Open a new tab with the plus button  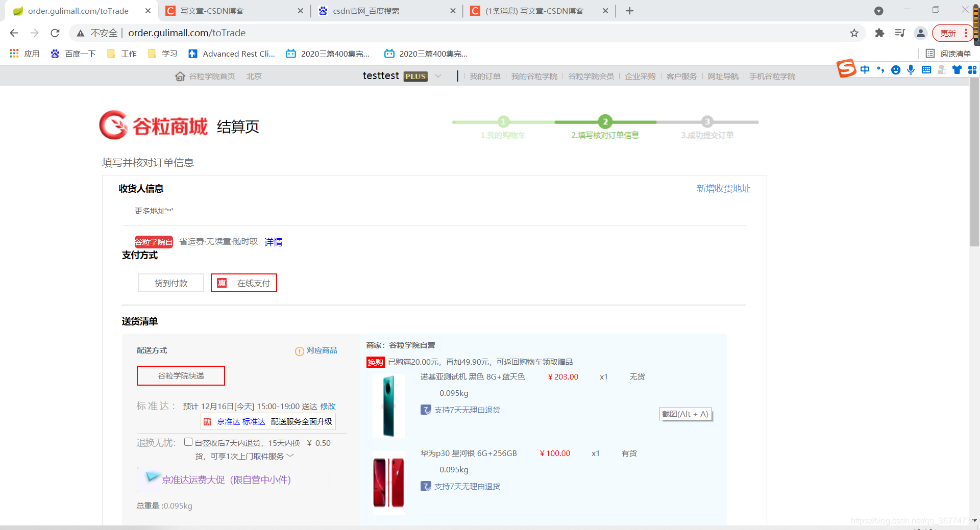(629, 11)
